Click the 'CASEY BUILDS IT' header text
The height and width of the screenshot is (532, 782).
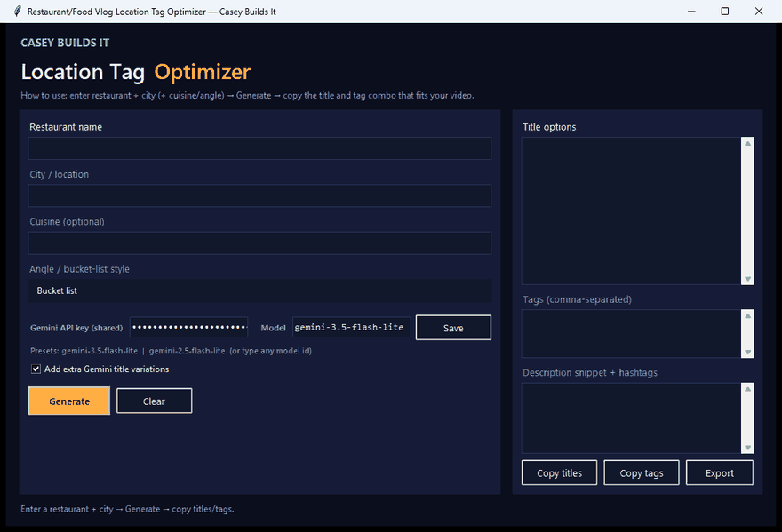pos(65,43)
